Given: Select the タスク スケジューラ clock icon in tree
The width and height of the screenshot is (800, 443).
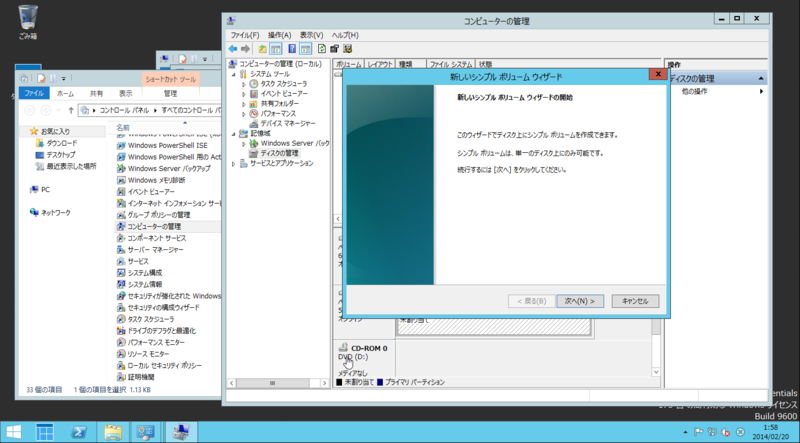Looking at the screenshot, I should pos(254,84).
